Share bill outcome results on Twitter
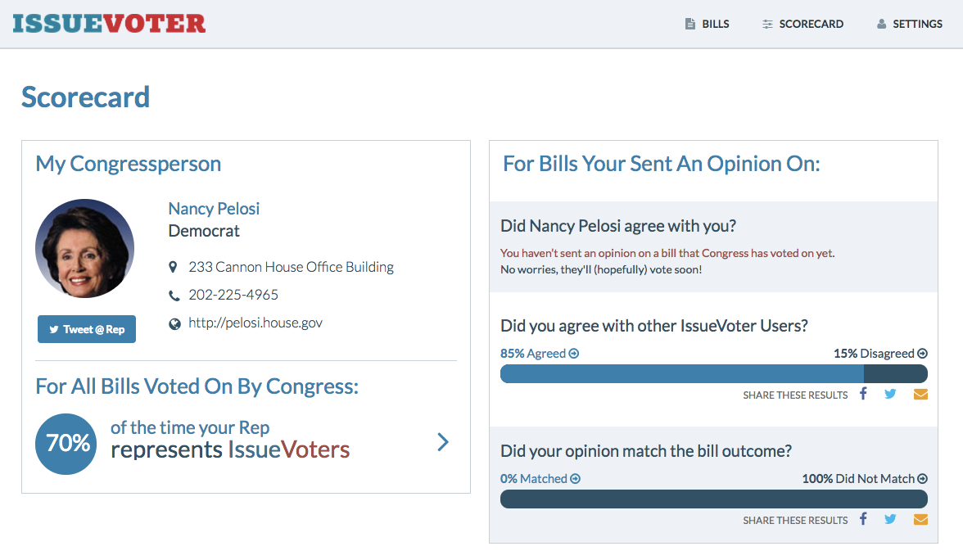This screenshot has height=560, width=963. pos(890,519)
